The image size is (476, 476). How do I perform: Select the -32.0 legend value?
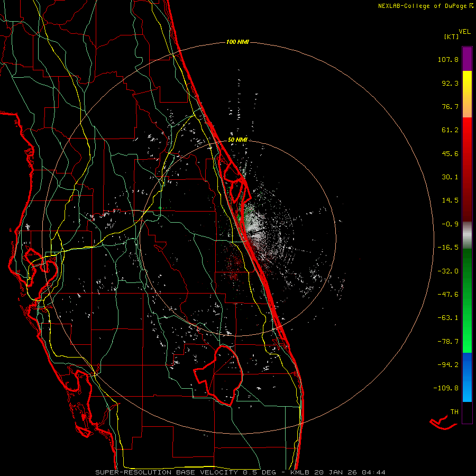point(448,271)
